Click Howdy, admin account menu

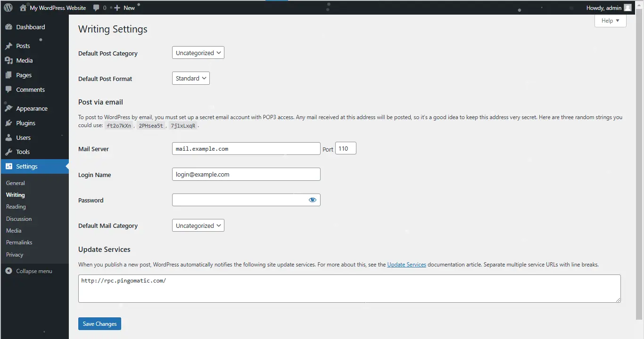609,8
